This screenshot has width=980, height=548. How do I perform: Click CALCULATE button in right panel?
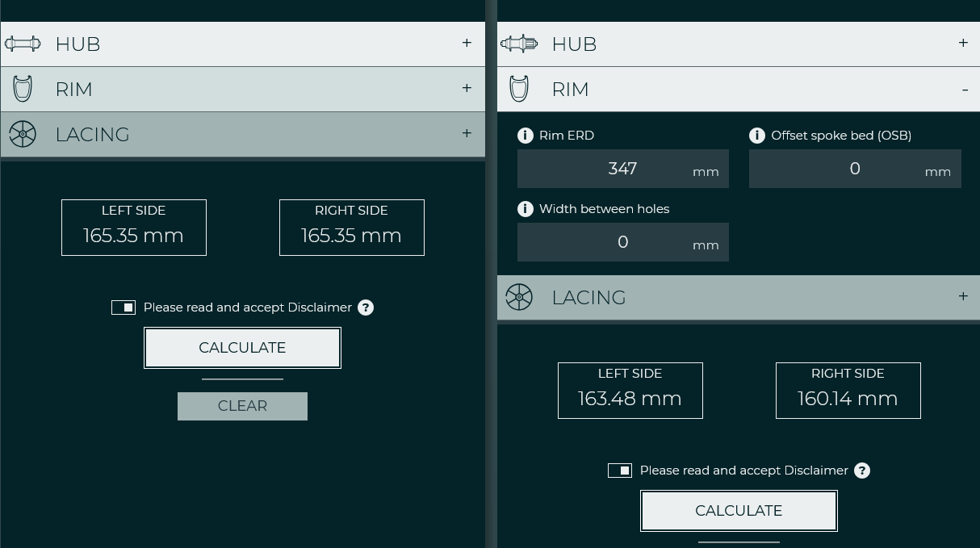coord(739,511)
